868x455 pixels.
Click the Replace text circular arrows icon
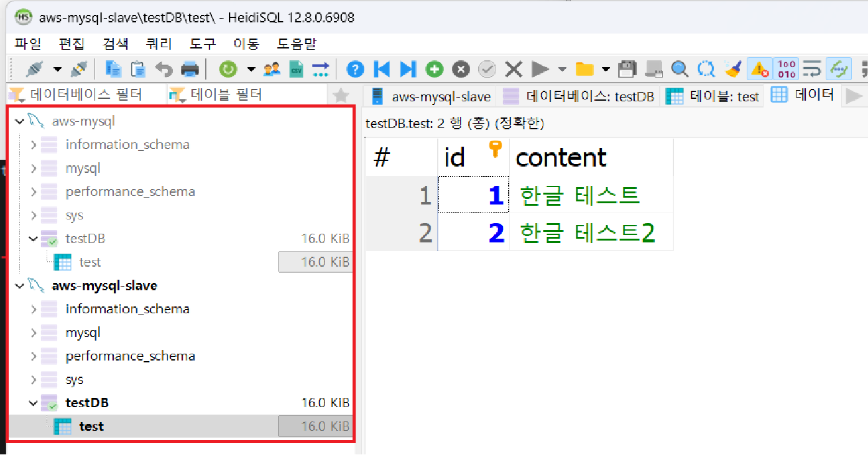[x=706, y=68]
